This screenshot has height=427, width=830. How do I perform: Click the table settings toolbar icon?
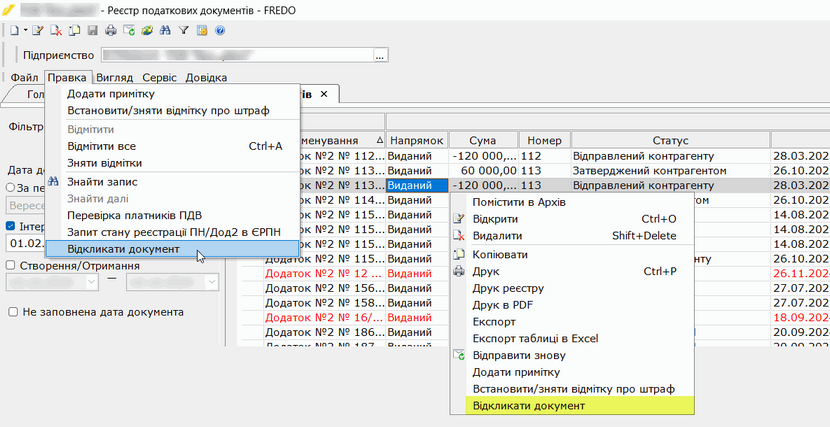(x=202, y=31)
